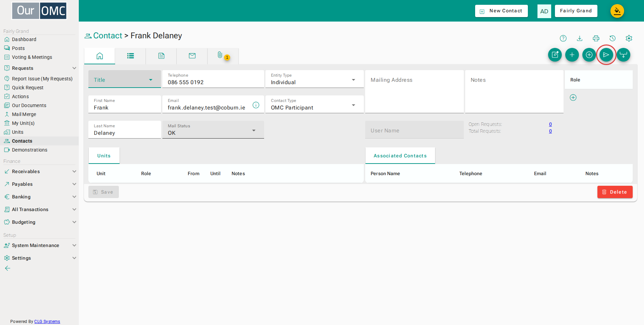Click the red Delete button
This screenshot has height=325, width=644.
coord(615,192)
